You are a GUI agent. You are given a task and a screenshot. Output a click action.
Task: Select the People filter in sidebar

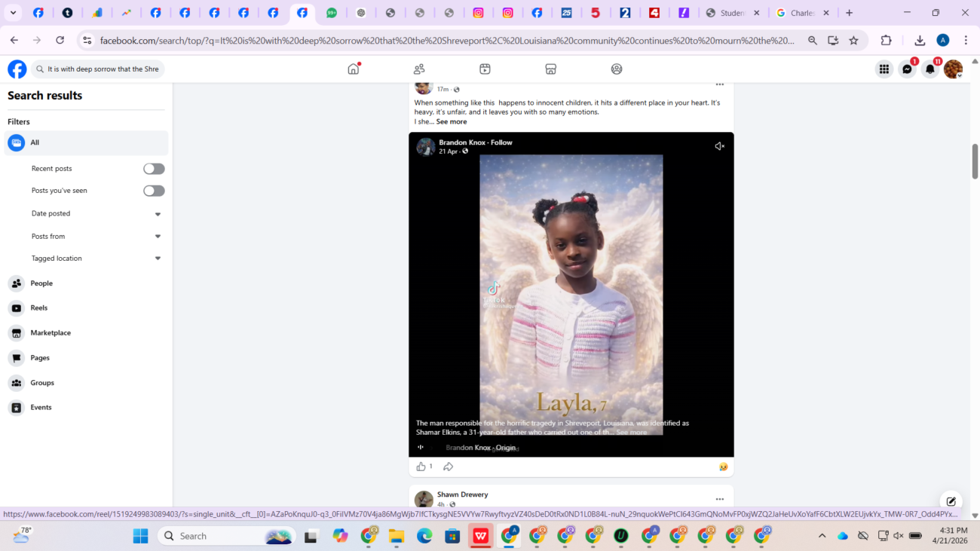coord(41,283)
